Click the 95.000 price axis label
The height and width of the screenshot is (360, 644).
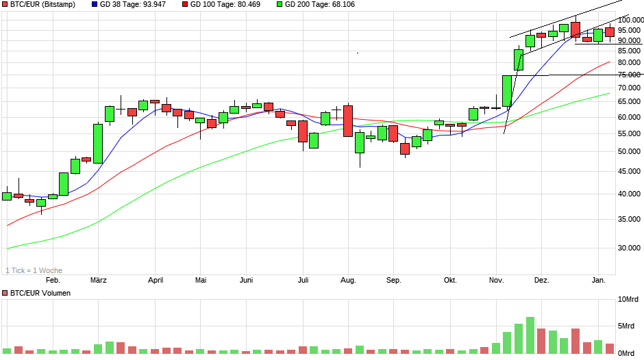pos(629,30)
